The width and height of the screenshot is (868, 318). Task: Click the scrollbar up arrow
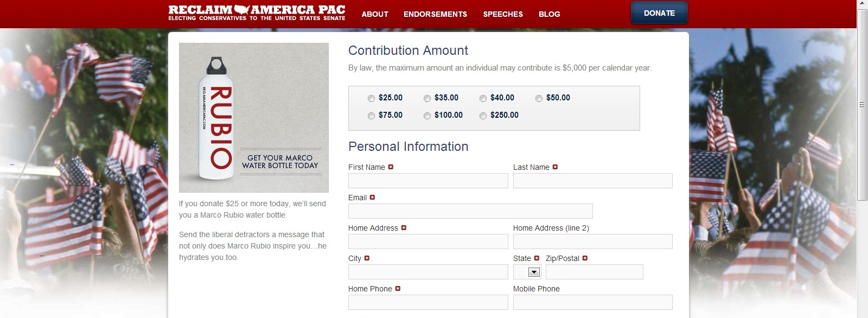tap(862, 4)
